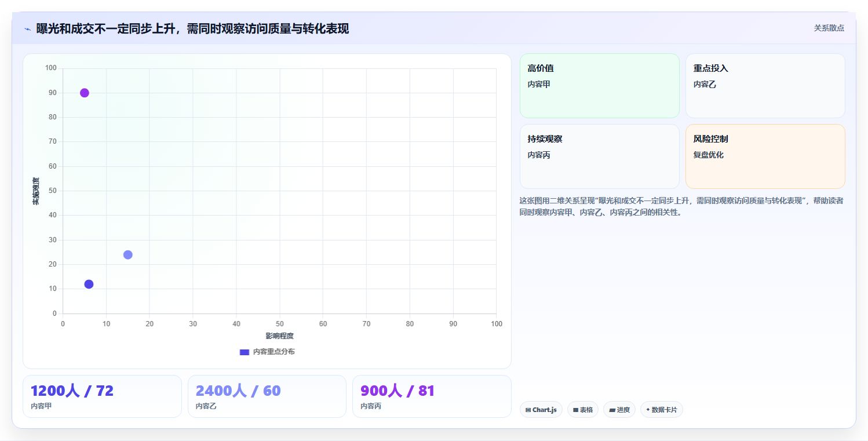Toggle the 内容重点分布 legend swatch
This screenshot has width=868, height=441.
[x=244, y=352]
